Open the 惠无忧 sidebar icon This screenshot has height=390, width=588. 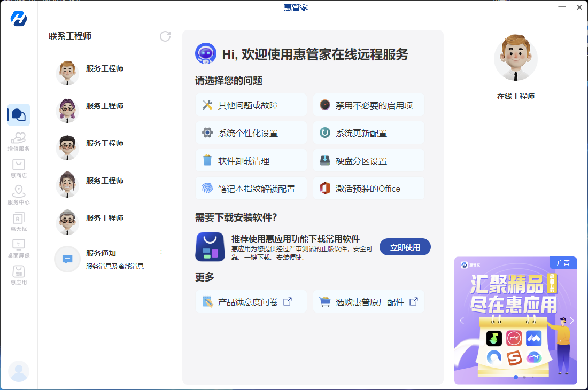(x=19, y=221)
